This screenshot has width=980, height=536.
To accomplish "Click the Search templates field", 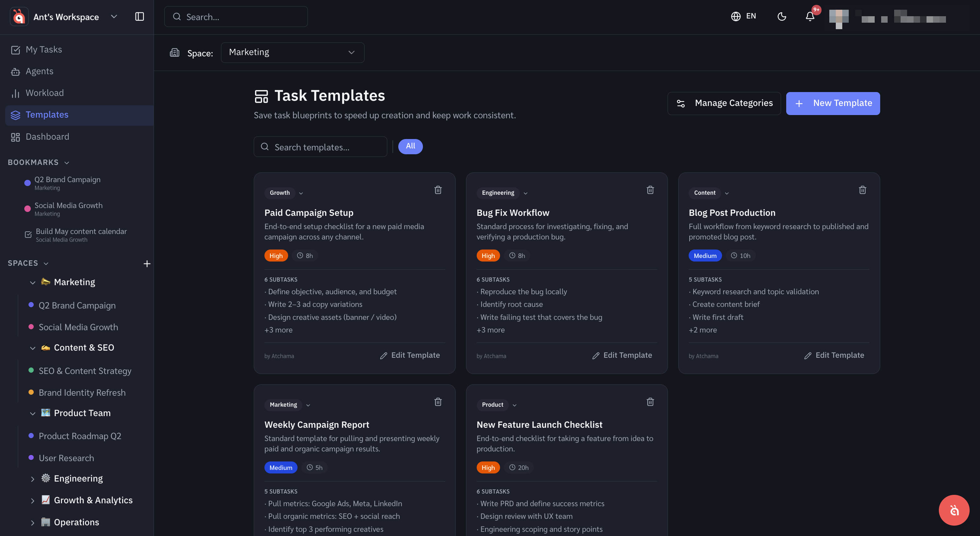I will pyautogui.click(x=320, y=147).
